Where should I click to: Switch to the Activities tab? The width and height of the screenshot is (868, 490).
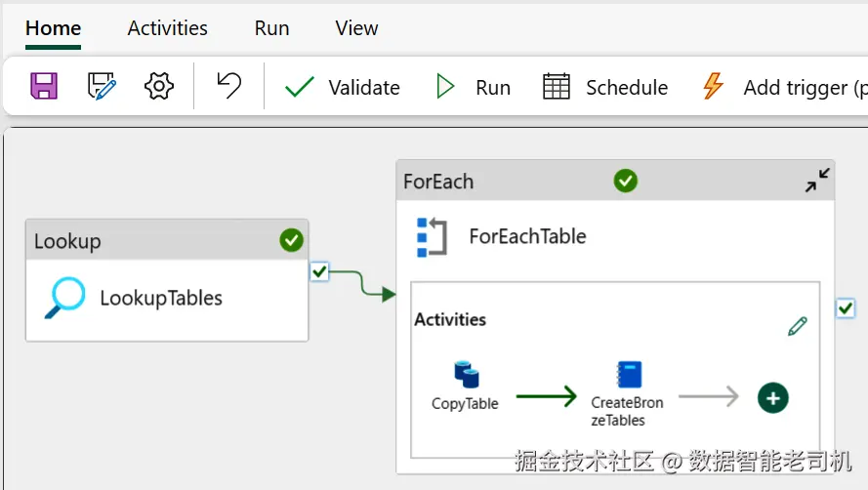point(167,28)
